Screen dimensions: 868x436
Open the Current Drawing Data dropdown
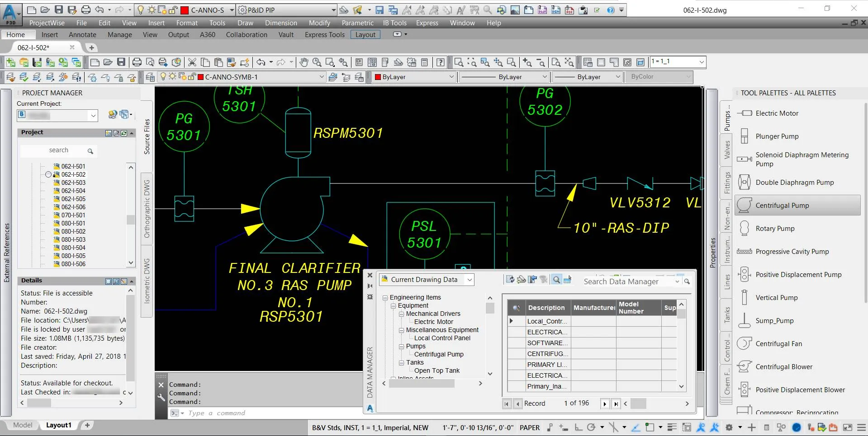469,279
